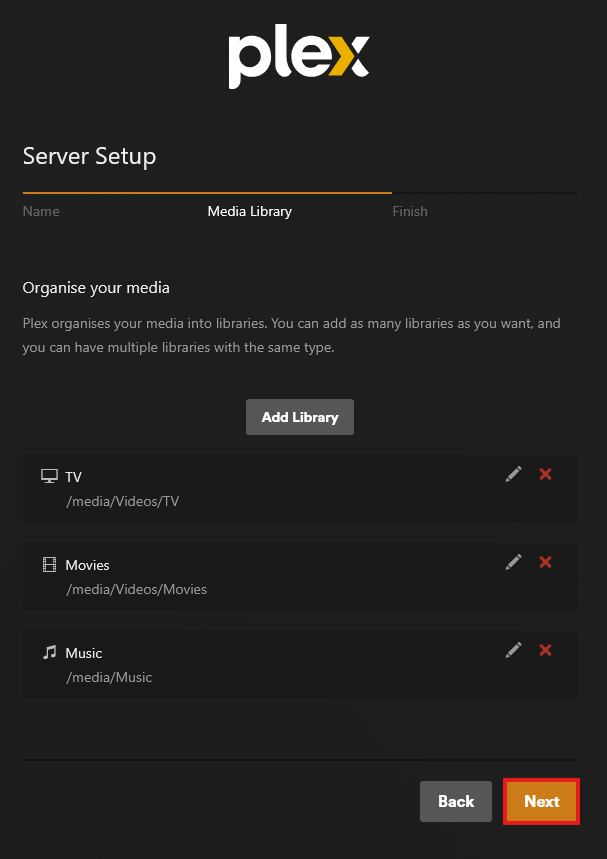
Task: Select the Movies library name
Action: 88,565
